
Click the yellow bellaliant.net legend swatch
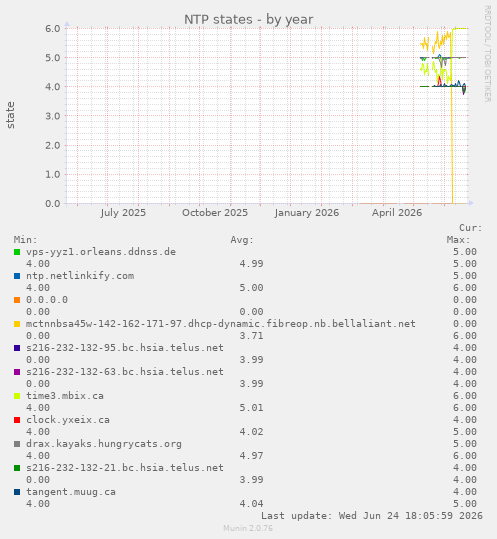[17, 324]
